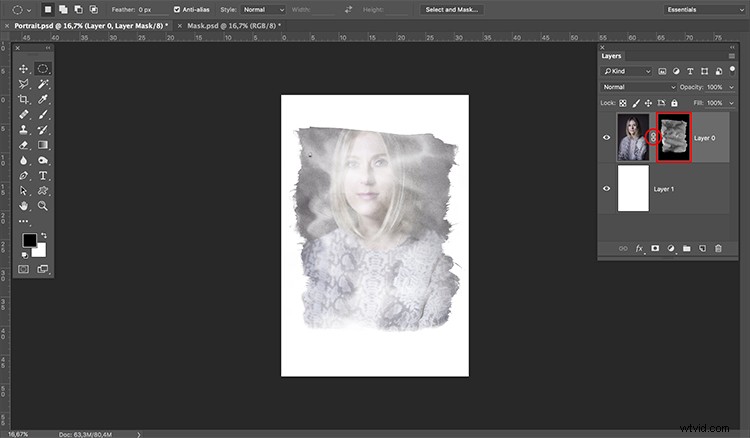Open the Style dropdown set to Normal
The image size is (750, 438).
coord(263,10)
